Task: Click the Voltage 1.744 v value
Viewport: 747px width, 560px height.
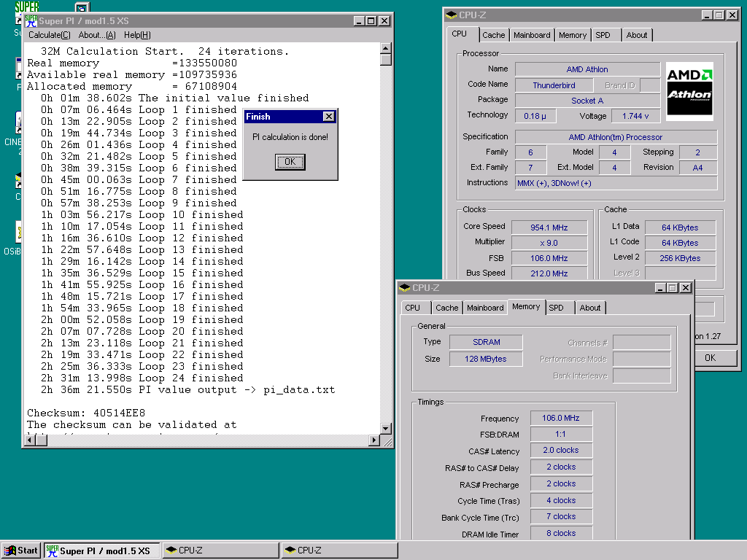Action: click(x=635, y=116)
